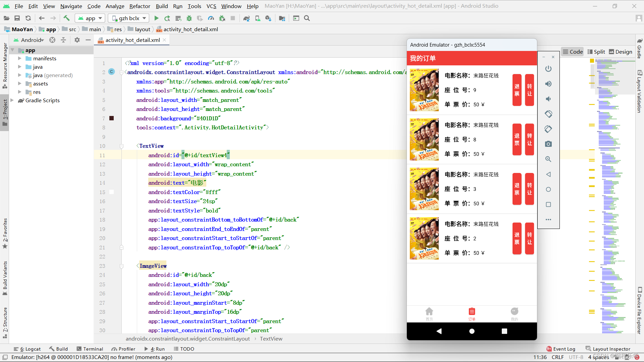Click first order's movie poster thumbnail
The image size is (644, 362).
coord(424,90)
